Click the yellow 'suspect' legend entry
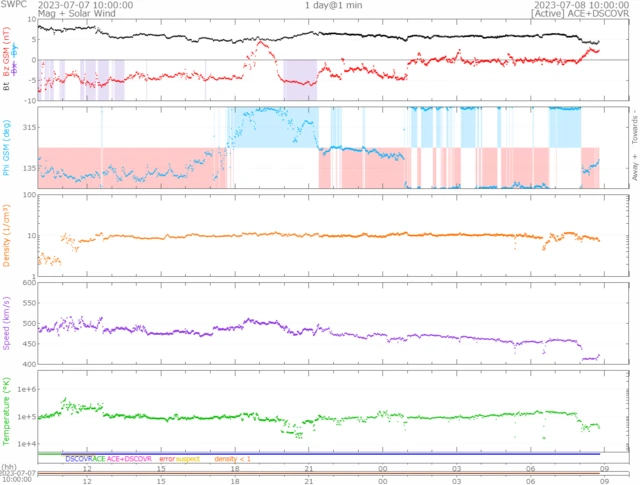640x485 pixels. [x=188, y=459]
